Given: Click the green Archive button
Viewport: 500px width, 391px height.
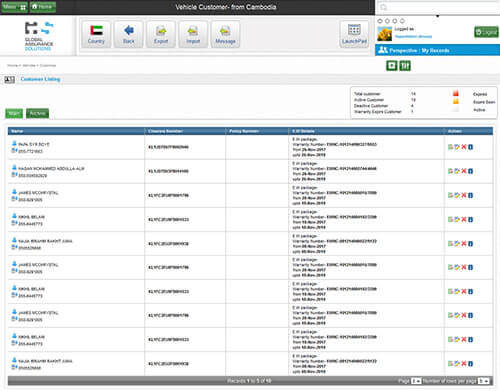Looking at the screenshot, I should coord(37,113).
